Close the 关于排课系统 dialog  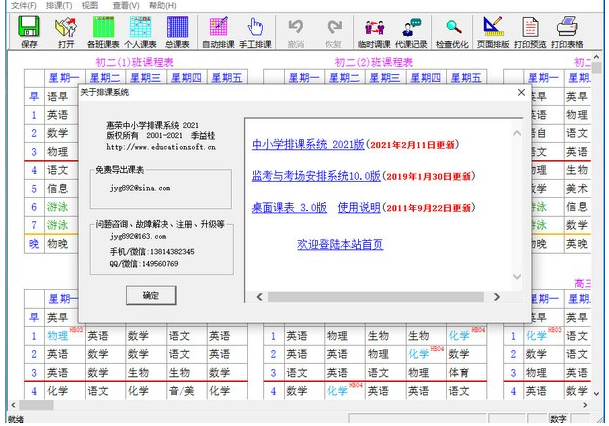[x=521, y=92]
